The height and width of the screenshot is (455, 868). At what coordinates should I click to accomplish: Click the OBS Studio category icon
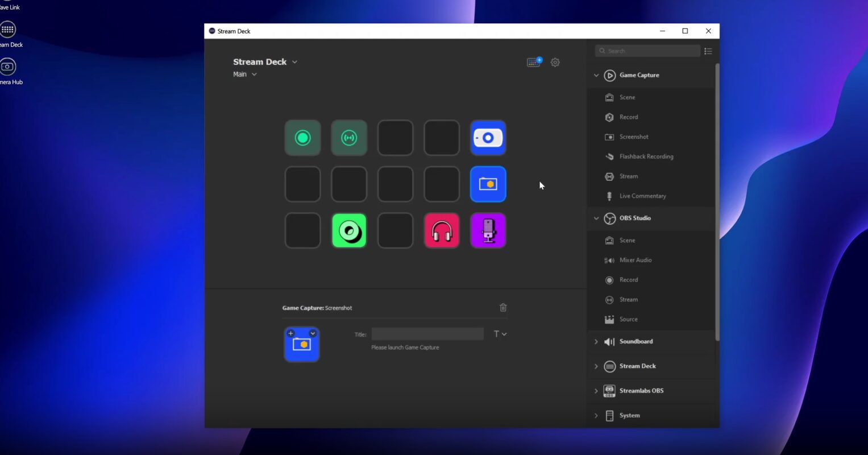pos(610,218)
